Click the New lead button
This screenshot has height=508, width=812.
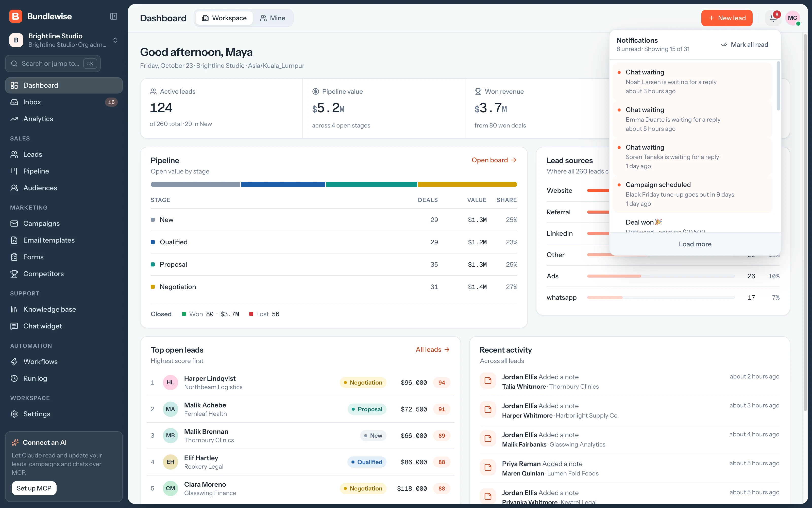(726, 18)
